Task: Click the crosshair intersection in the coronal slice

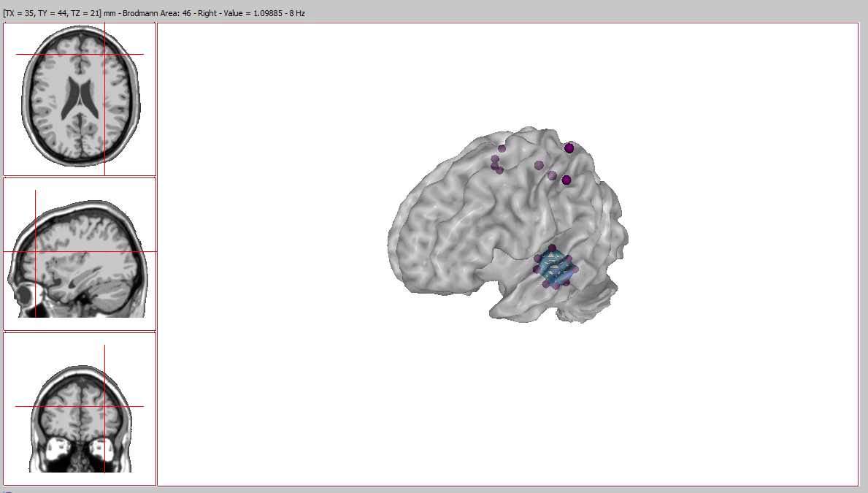Action: click(x=104, y=406)
